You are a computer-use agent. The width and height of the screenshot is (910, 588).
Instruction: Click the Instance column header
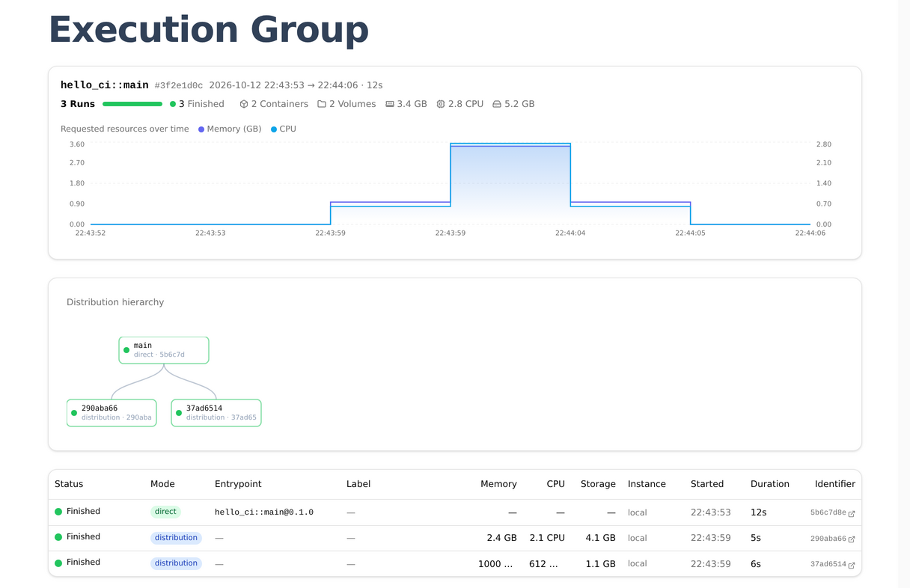(647, 484)
